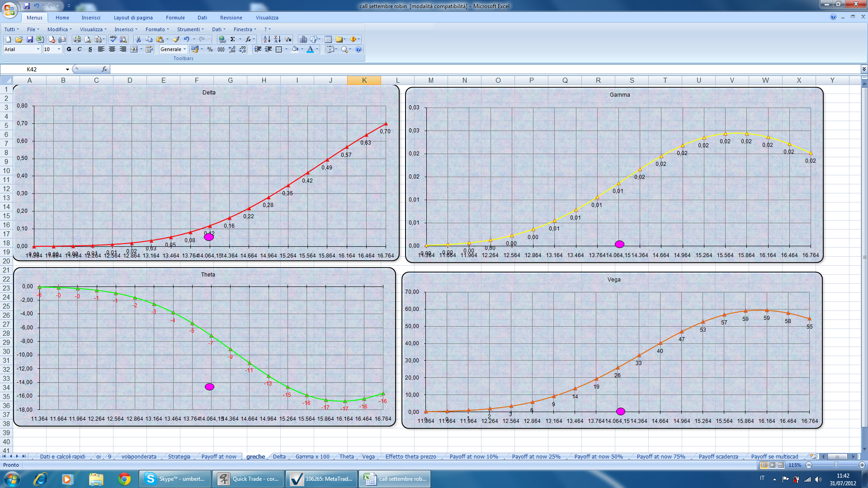Open the fill color bucket swatch

click(295, 49)
